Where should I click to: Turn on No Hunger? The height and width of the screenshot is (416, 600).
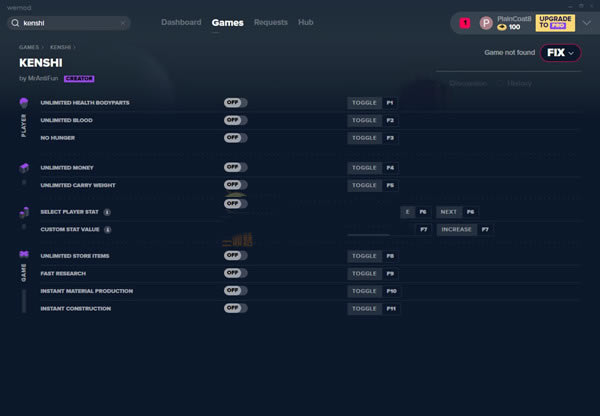[x=236, y=138]
